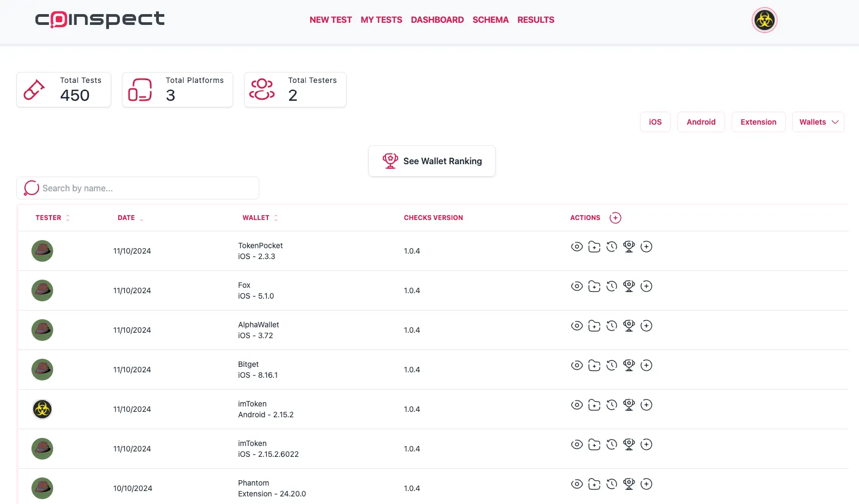This screenshot has height=504, width=859.
Task: View the AlphaWallet test with eye icon
Action: pos(577,326)
